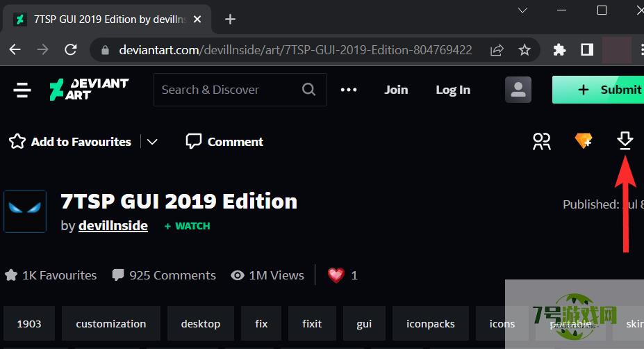Open the devillnside author profile link
The image size is (644, 349).
(x=113, y=226)
